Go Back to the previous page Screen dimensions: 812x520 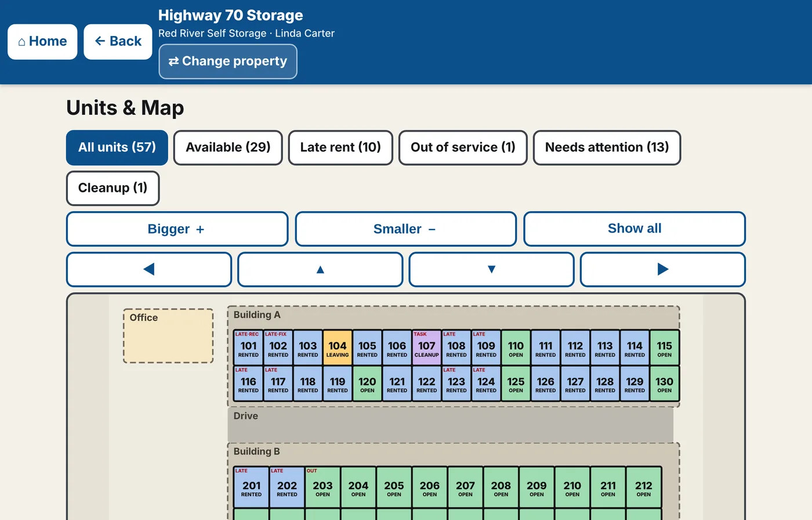pyautogui.click(x=118, y=42)
